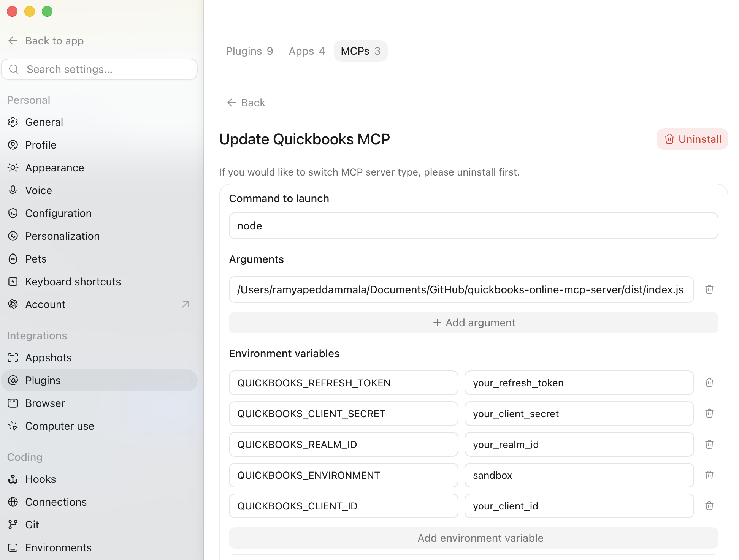The height and width of the screenshot is (560, 739).
Task: Click the Computer use cursor icon
Action: coord(13,426)
